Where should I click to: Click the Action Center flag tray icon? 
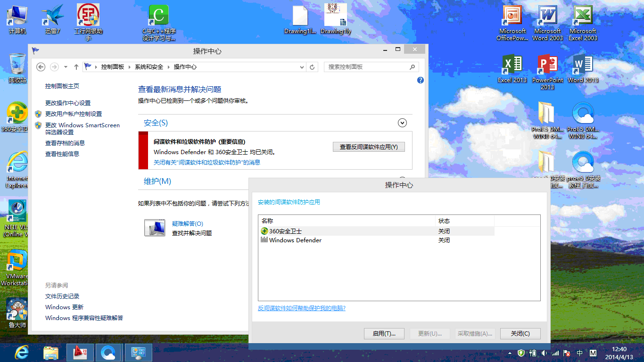click(x=567, y=353)
